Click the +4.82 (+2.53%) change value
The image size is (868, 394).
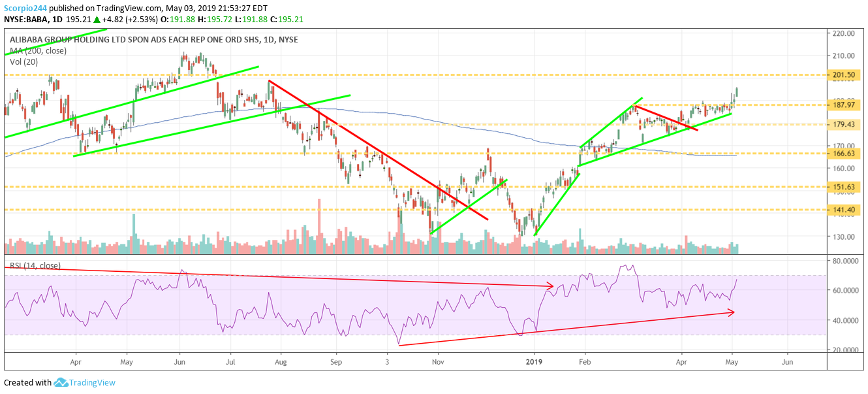click(x=130, y=18)
